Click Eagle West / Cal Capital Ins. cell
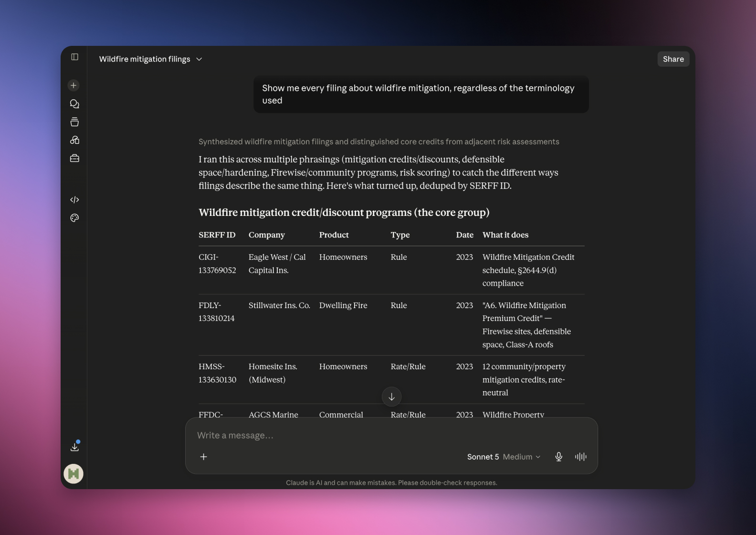 [277, 264]
